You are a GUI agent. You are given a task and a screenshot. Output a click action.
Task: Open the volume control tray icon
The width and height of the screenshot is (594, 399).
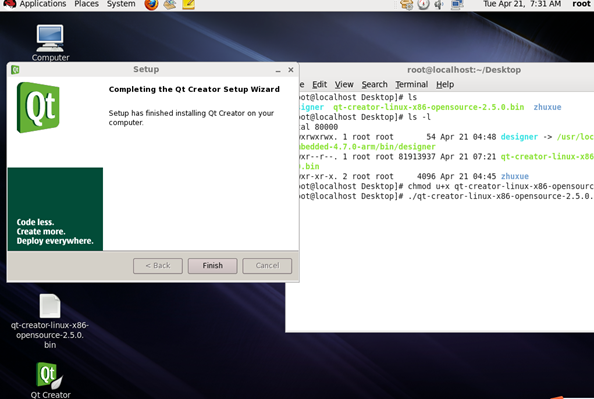click(x=439, y=5)
